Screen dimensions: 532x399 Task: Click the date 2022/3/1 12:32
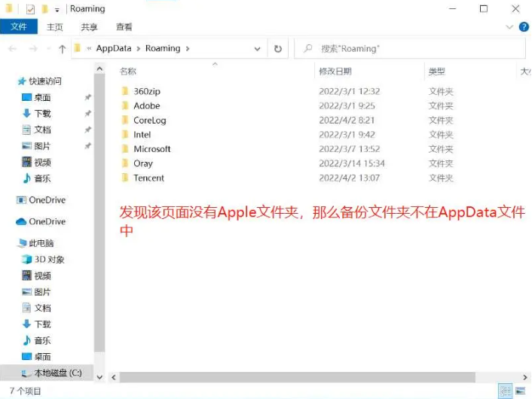pos(349,91)
